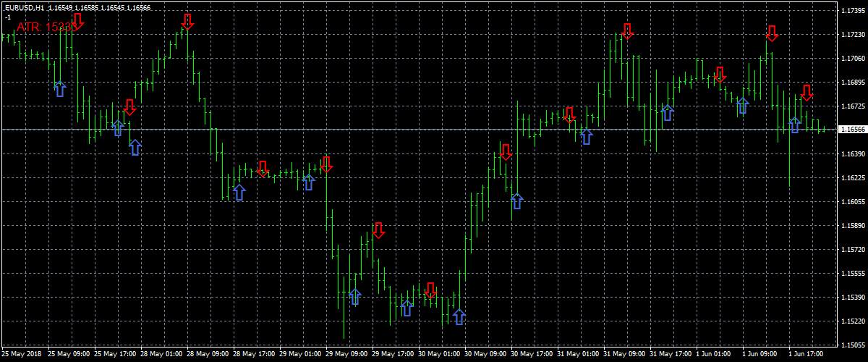The width and height of the screenshot is (868, 362).
Task: Click the 1.15890 price axis label
Action: point(853,226)
